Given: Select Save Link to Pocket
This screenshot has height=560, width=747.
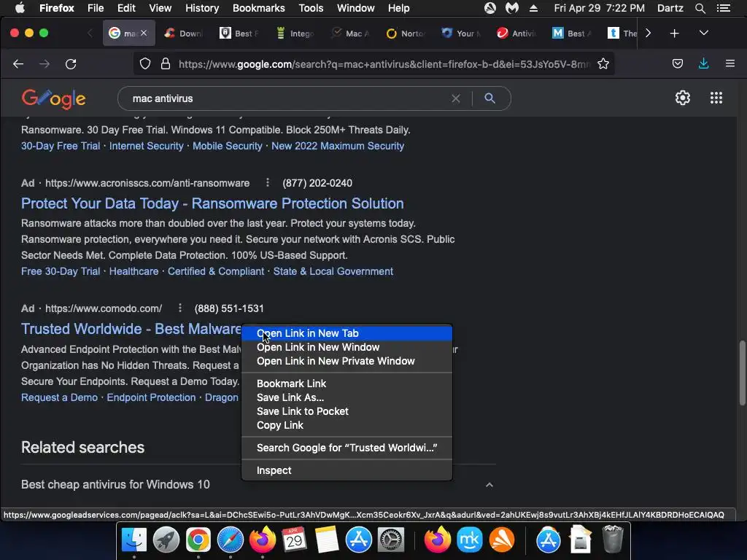Looking at the screenshot, I should [x=347, y=411].
